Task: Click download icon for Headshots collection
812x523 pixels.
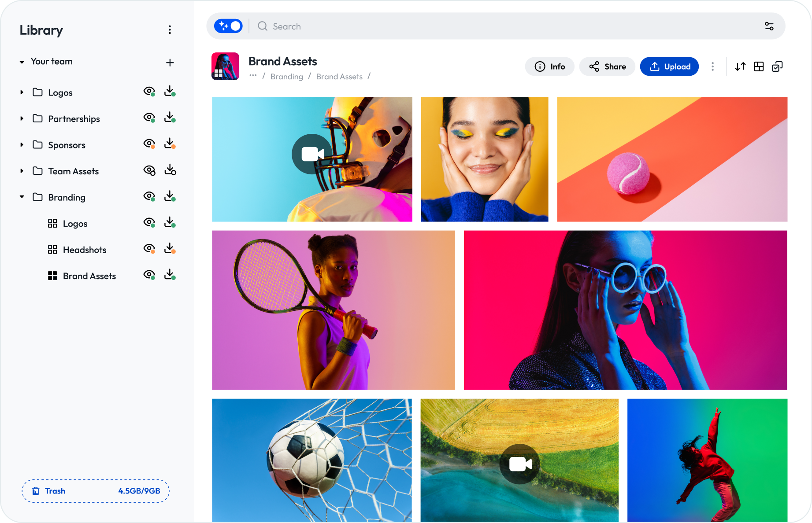Action: (170, 249)
